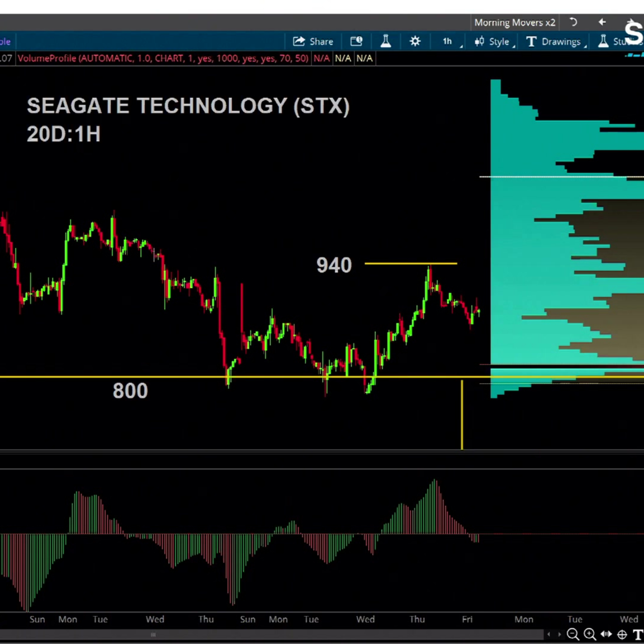Click the VolumeProfile study label
This screenshot has width=644, height=644.
[163, 58]
